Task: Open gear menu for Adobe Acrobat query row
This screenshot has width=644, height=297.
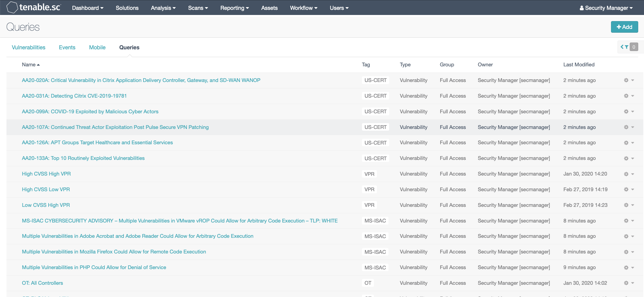Action: coord(629,236)
